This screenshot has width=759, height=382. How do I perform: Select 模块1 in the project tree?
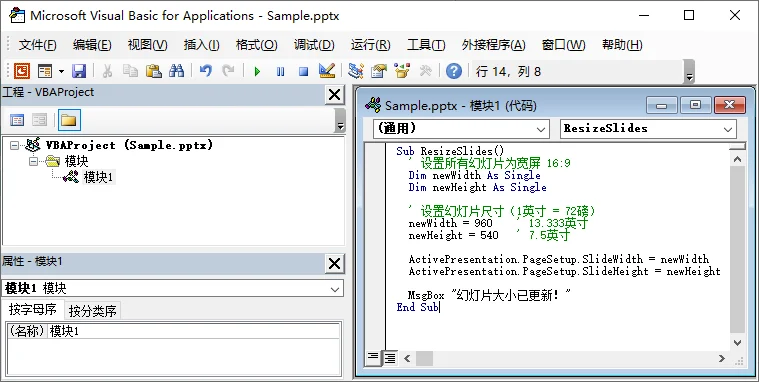tap(98, 178)
